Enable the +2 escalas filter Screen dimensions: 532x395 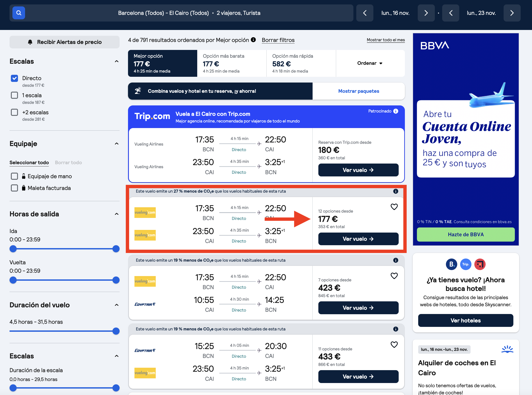click(14, 112)
